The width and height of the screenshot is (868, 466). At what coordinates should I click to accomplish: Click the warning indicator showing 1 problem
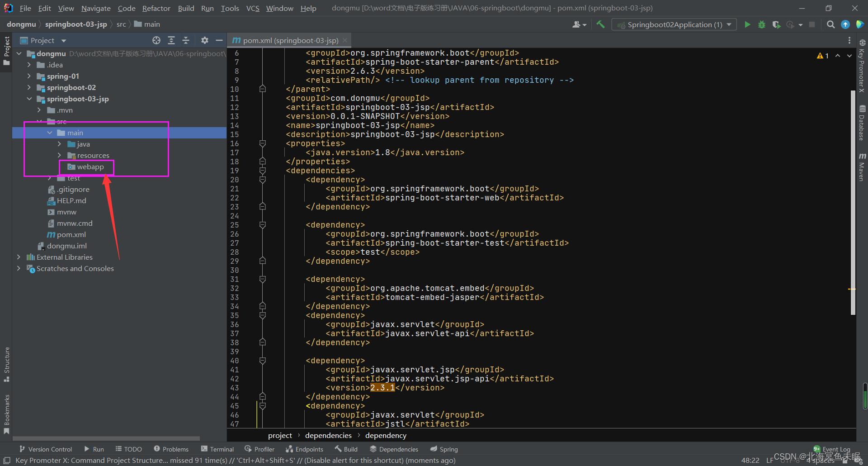(823, 56)
